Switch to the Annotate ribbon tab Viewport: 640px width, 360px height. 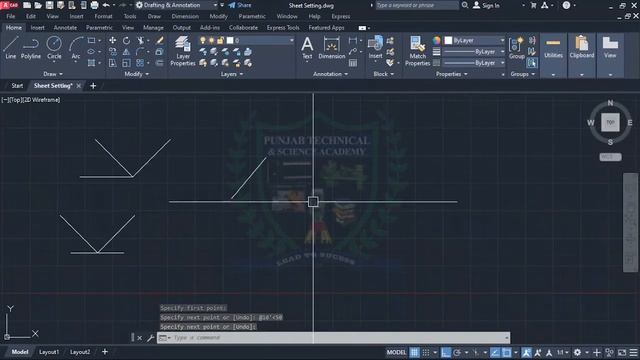click(65, 28)
